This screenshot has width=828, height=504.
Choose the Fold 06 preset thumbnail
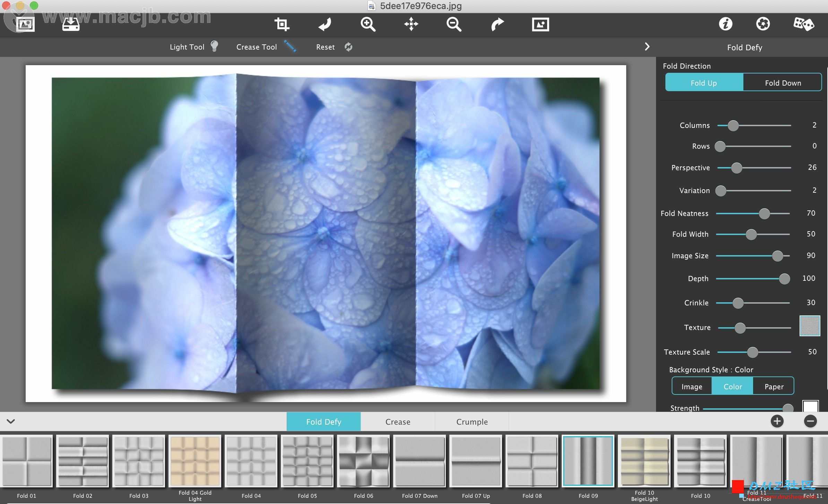[363, 461]
